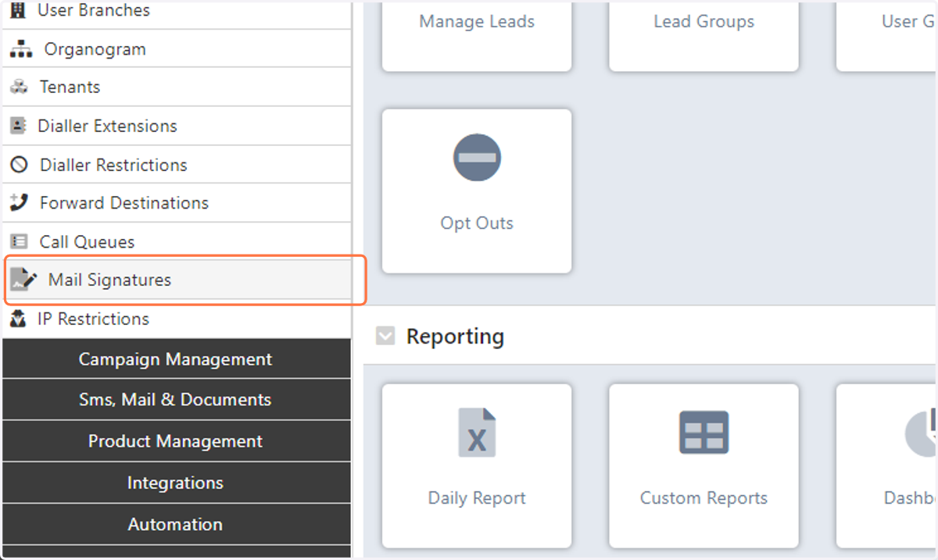Click the Tenants icon in sidebar
Screen dimensions: 938x560
point(19,87)
